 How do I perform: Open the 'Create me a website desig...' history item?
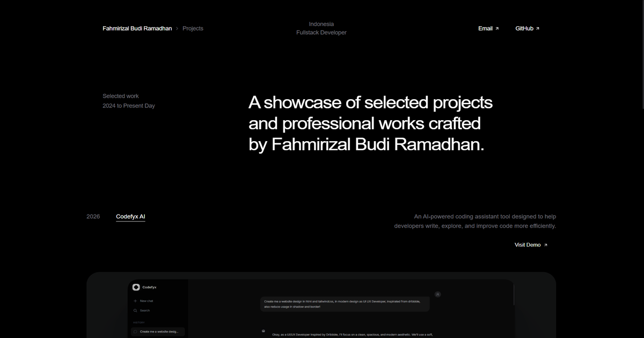click(x=158, y=332)
